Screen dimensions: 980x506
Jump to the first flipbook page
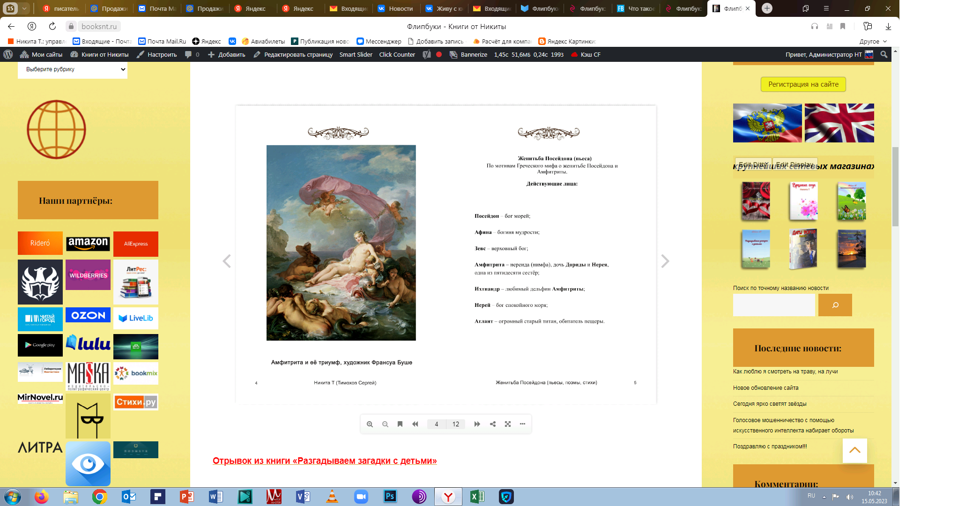point(415,424)
